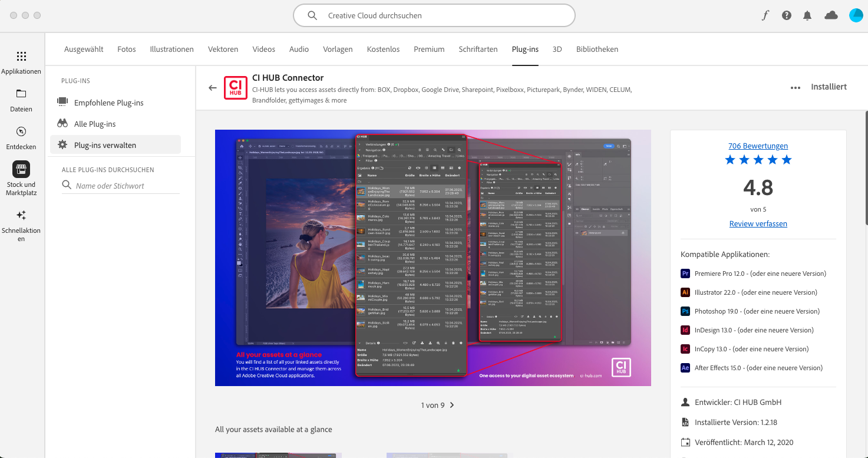Click the Adobe Fonts icon top right
The width and height of the screenshot is (868, 458).
pyautogui.click(x=764, y=16)
